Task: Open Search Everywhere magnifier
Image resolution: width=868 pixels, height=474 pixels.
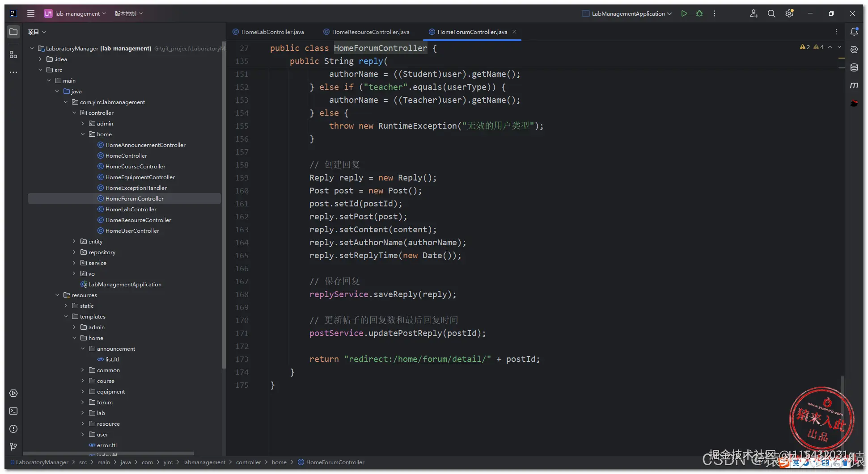Action: coord(771,13)
